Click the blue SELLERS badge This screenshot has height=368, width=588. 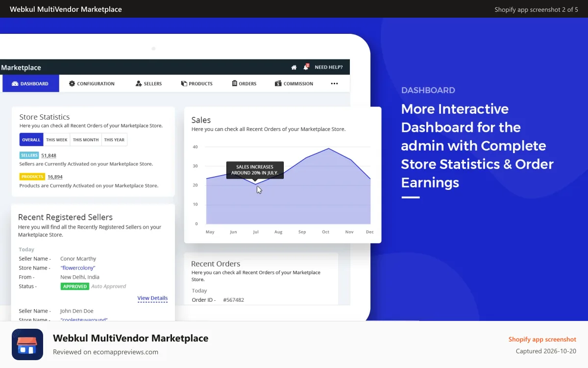pos(29,156)
